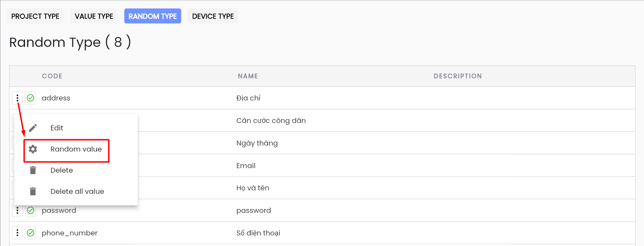Switch to the PROJECT TYPE tab
This screenshot has width=644, height=246.
pos(35,16)
